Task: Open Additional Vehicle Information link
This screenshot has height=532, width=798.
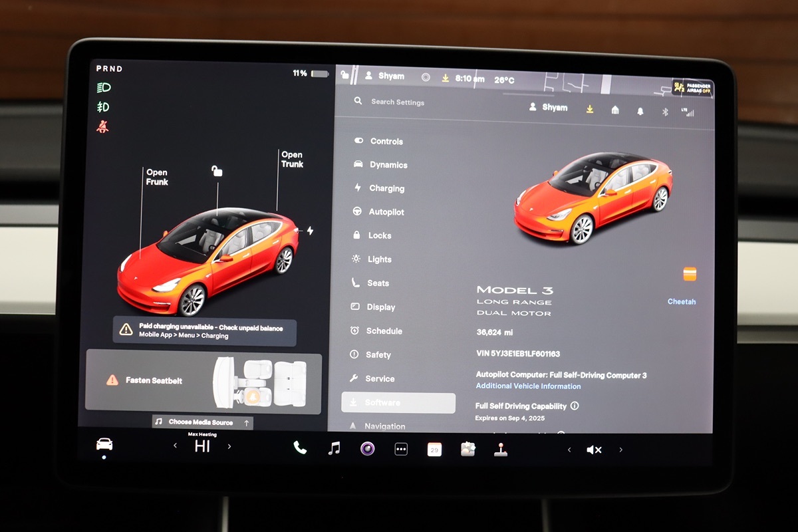Action: pyautogui.click(x=528, y=386)
